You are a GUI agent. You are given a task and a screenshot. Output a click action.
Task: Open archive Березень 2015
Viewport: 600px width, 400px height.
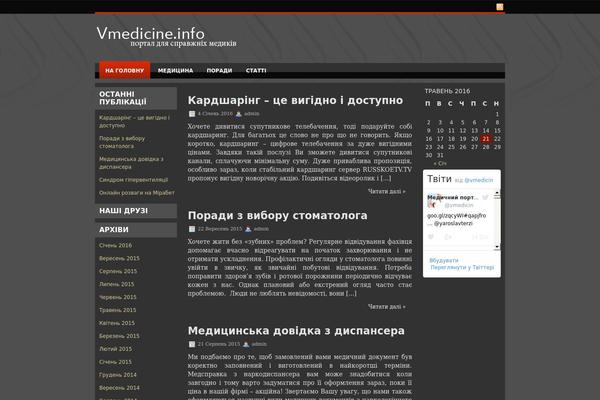119,336
